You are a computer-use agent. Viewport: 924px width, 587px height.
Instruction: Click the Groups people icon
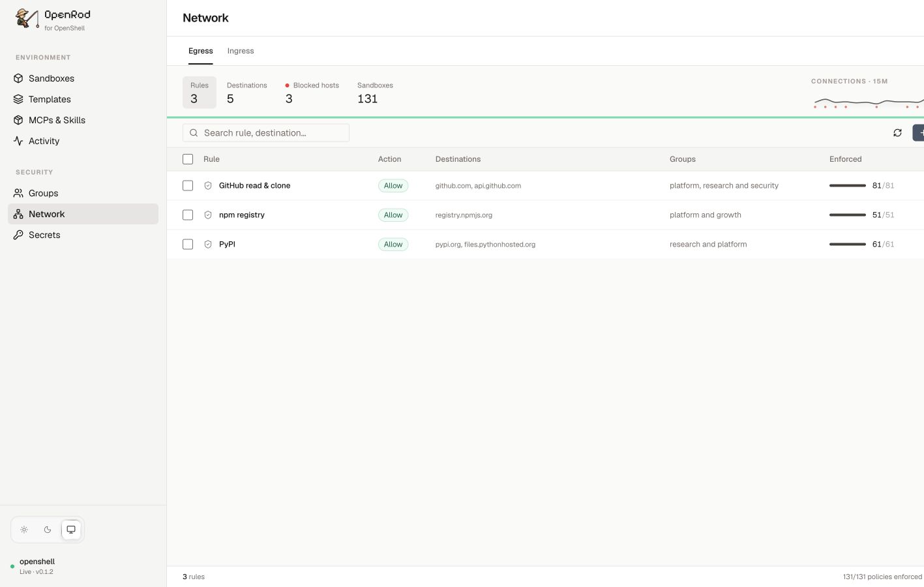[18, 193]
